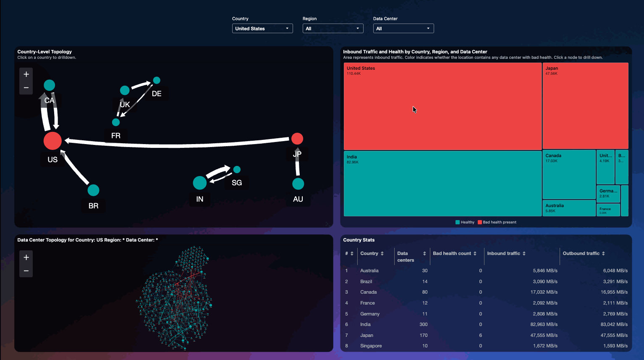Click the BR node in the topology map
The image size is (644, 360).
coord(93,190)
